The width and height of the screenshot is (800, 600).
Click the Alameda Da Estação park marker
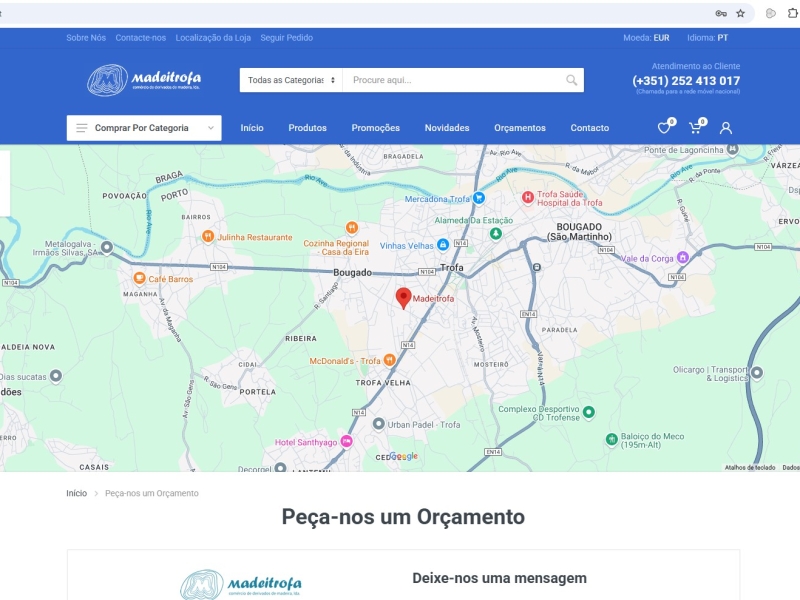click(495, 234)
